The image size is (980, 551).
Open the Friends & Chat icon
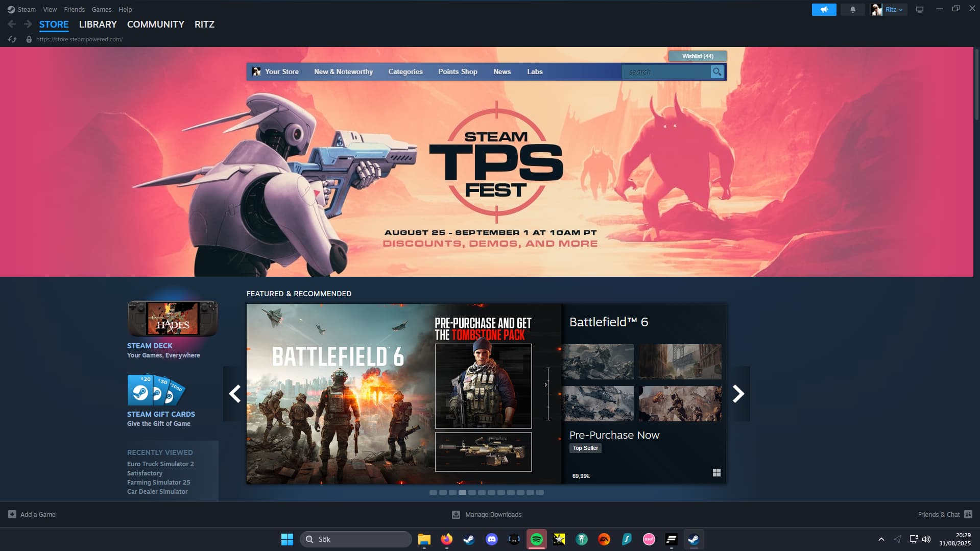[968, 514]
